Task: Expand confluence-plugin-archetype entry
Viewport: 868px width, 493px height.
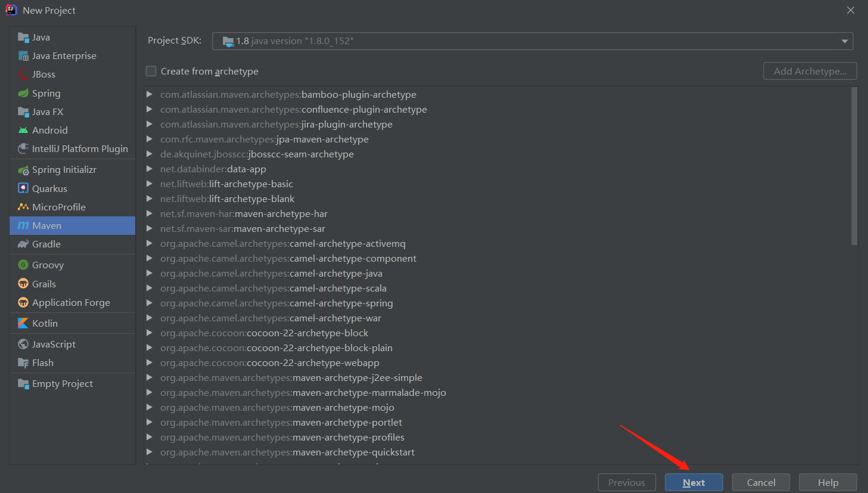Action: (150, 109)
